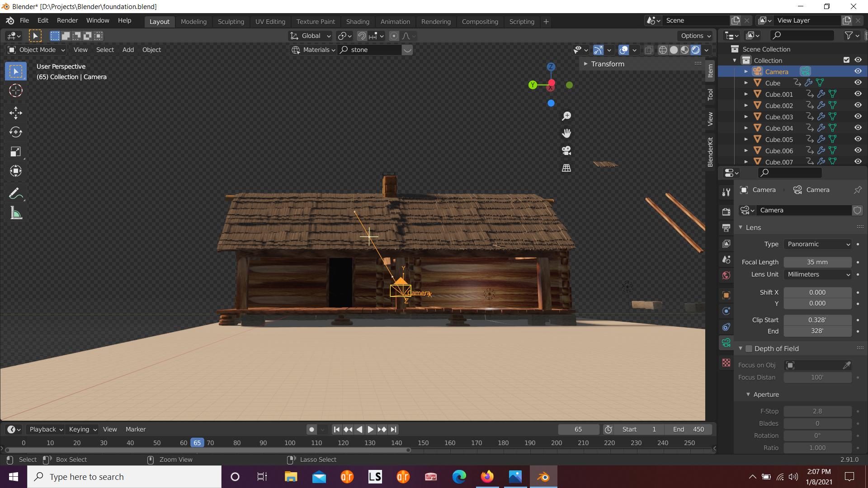Open the Render menu
The height and width of the screenshot is (488, 868).
tap(67, 20)
